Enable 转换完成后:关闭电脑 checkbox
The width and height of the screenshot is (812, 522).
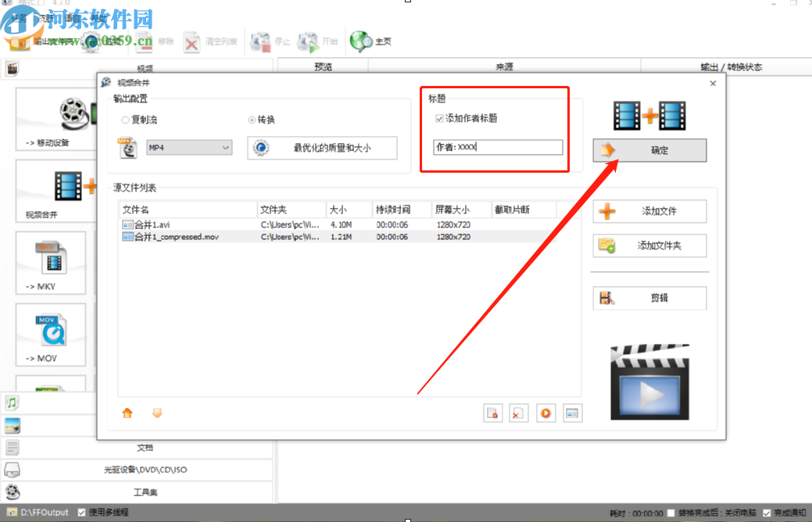click(671, 513)
